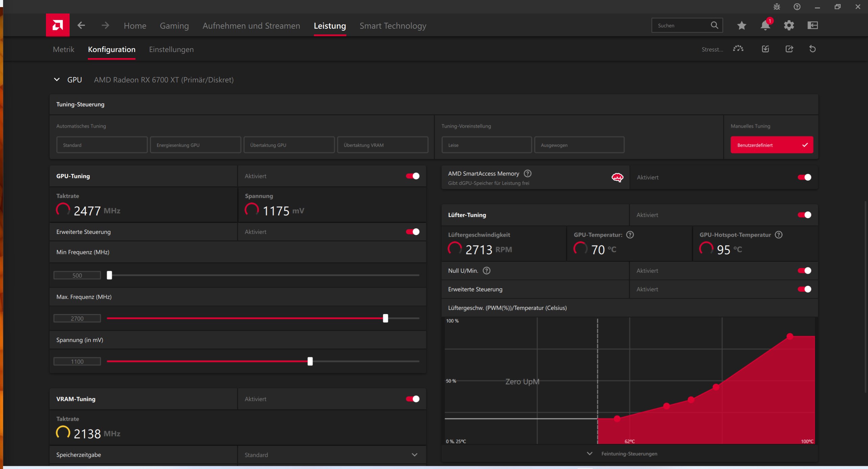Open settings gear icon

(x=789, y=25)
